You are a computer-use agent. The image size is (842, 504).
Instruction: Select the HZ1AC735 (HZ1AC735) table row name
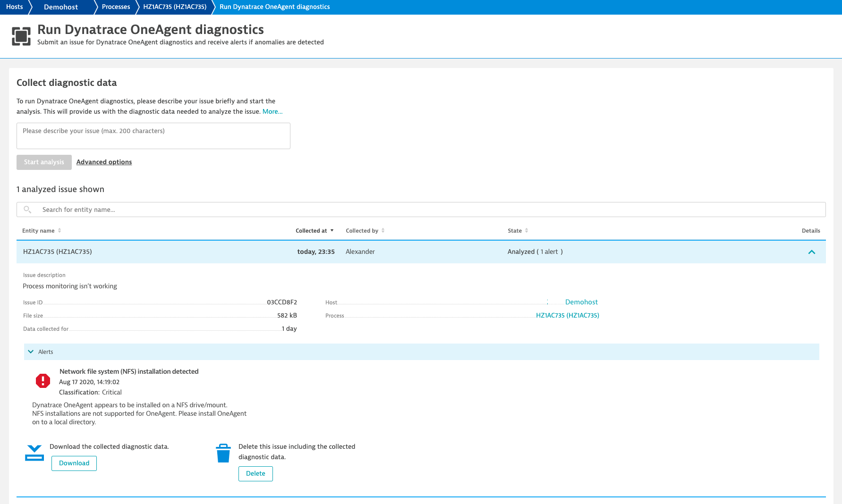click(58, 252)
